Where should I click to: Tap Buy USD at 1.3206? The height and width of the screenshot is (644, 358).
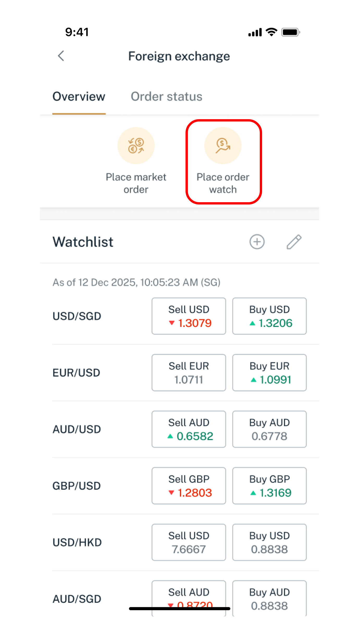(269, 316)
